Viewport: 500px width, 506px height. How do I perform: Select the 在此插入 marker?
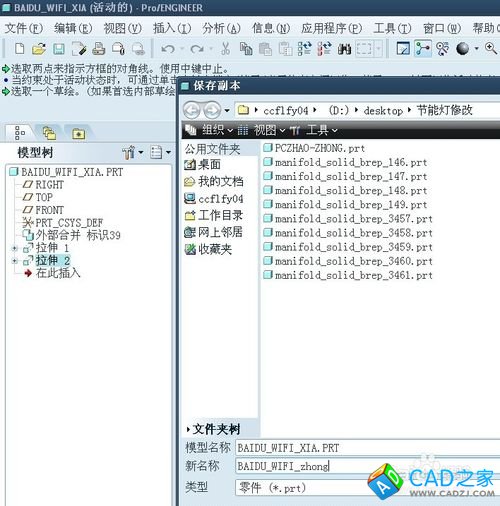pos(52,273)
